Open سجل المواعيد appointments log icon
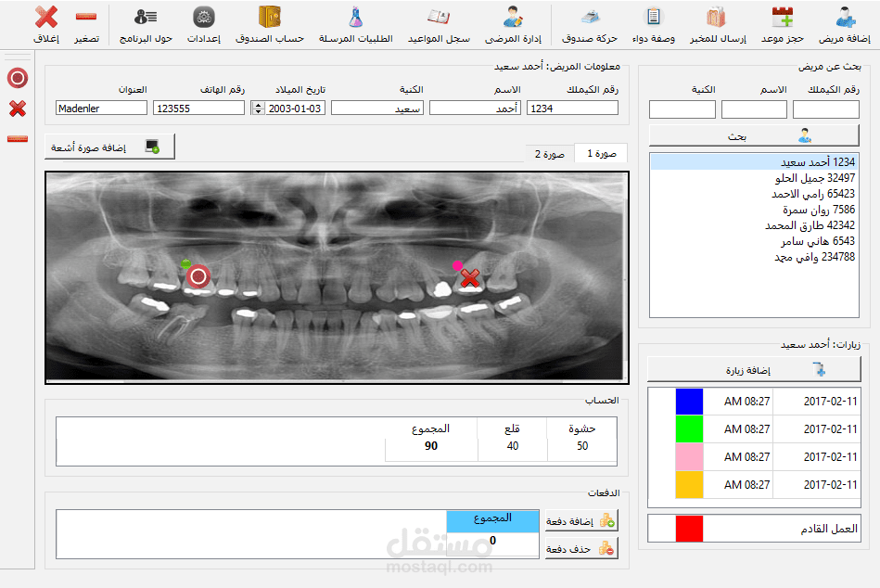Image resolution: width=880 pixels, height=588 pixels. coord(439,17)
